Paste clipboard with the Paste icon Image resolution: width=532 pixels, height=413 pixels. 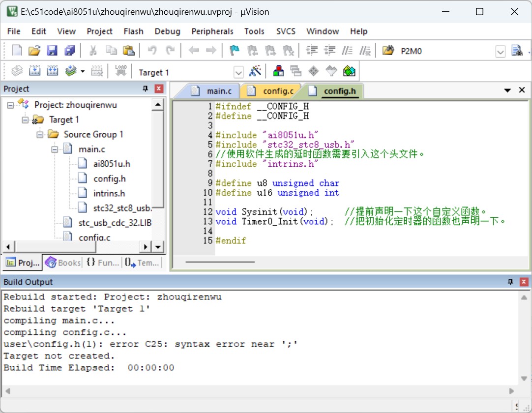(129, 51)
